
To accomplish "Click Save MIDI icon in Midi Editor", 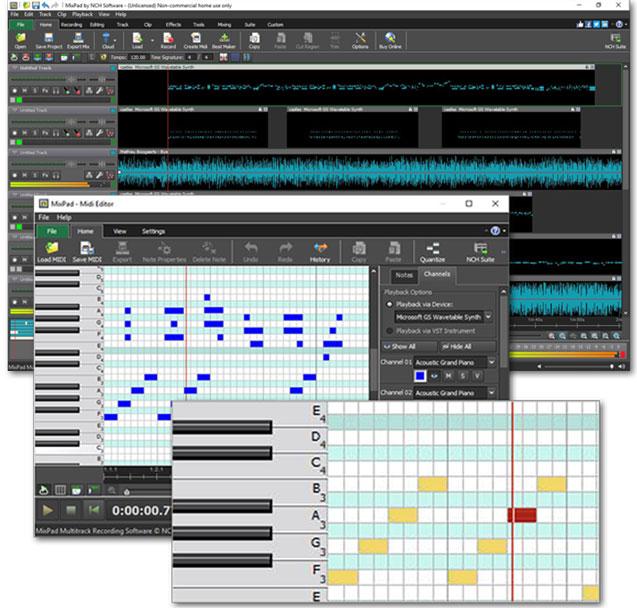I will click(x=87, y=252).
